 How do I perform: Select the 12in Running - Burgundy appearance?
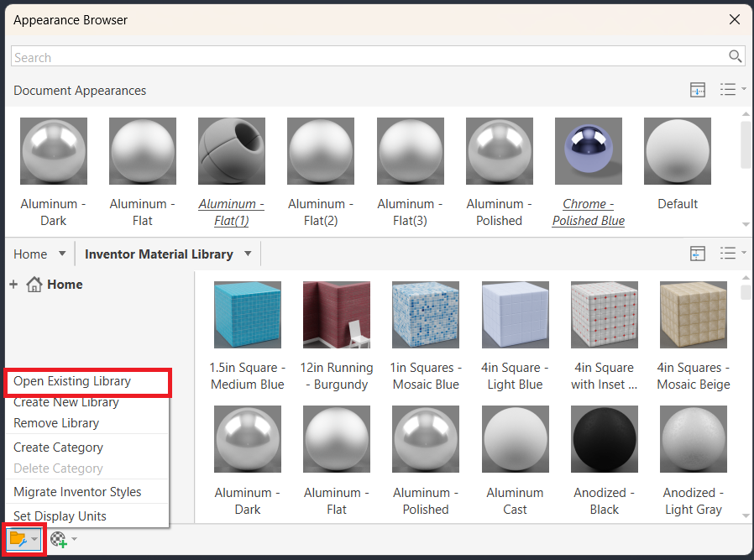[337, 336]
